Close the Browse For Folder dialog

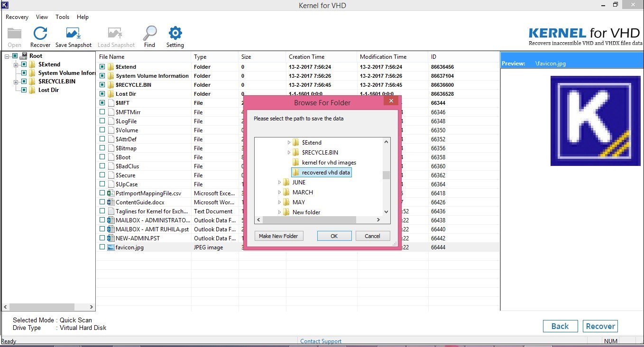click(391, 101)
